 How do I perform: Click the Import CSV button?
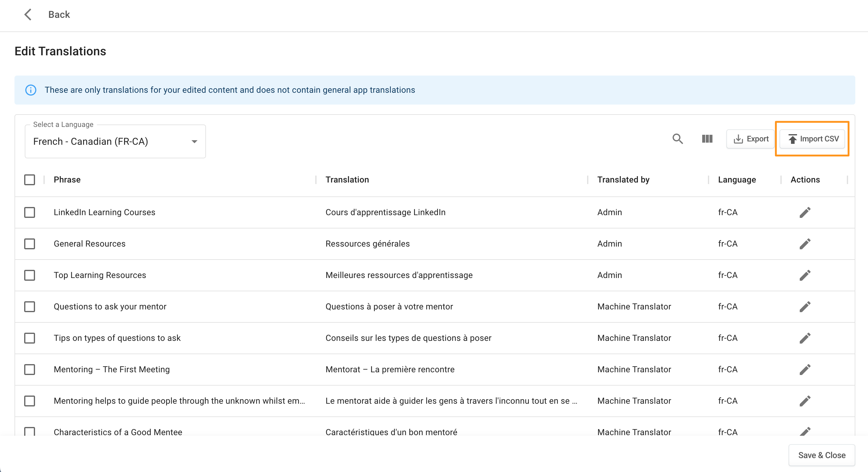pos(813,139)
